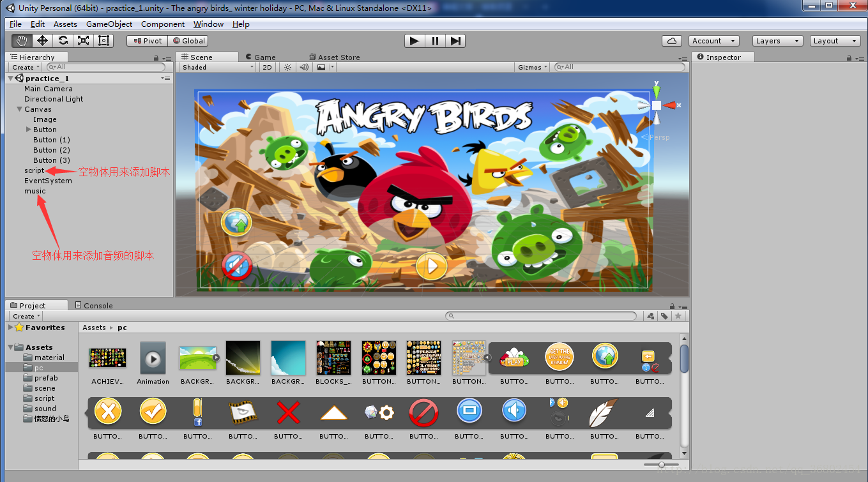
Task: Open the Layers dropdown
Action: 777,41
